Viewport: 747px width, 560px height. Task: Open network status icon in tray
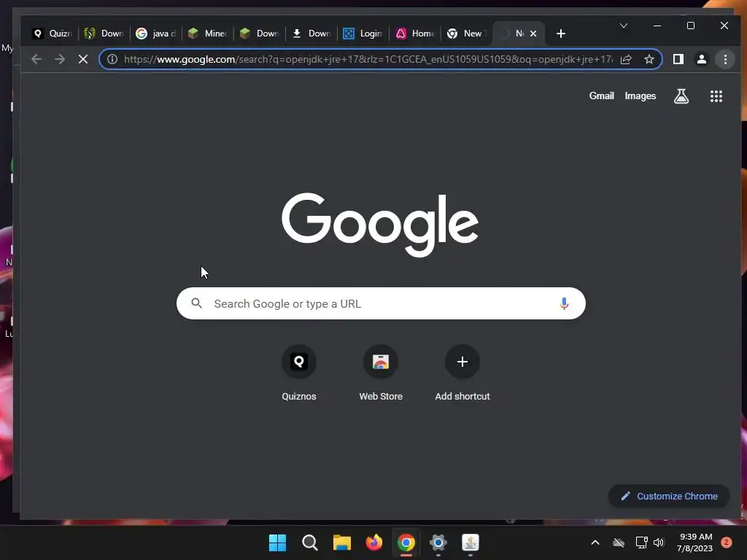[641, 542]
